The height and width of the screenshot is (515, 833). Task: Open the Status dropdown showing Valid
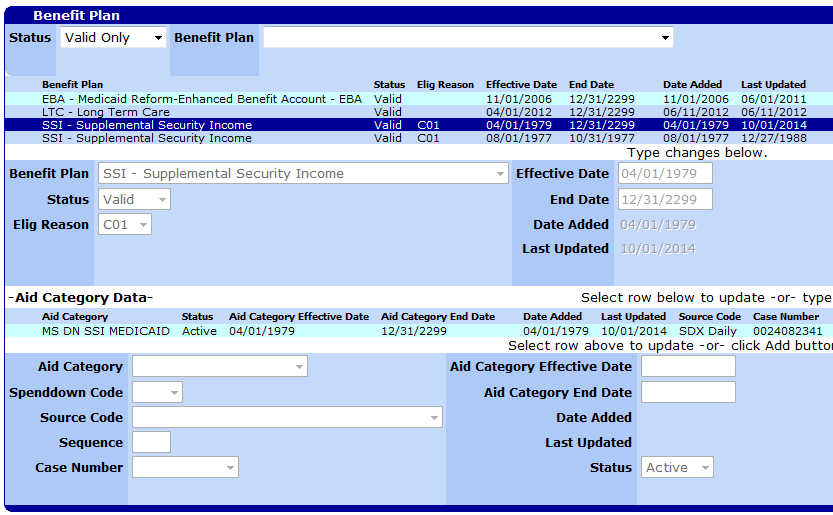134,200
